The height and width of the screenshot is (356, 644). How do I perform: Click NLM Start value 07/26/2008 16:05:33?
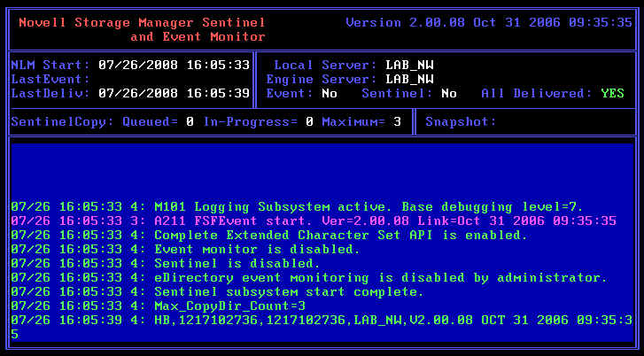click(175, 65)
